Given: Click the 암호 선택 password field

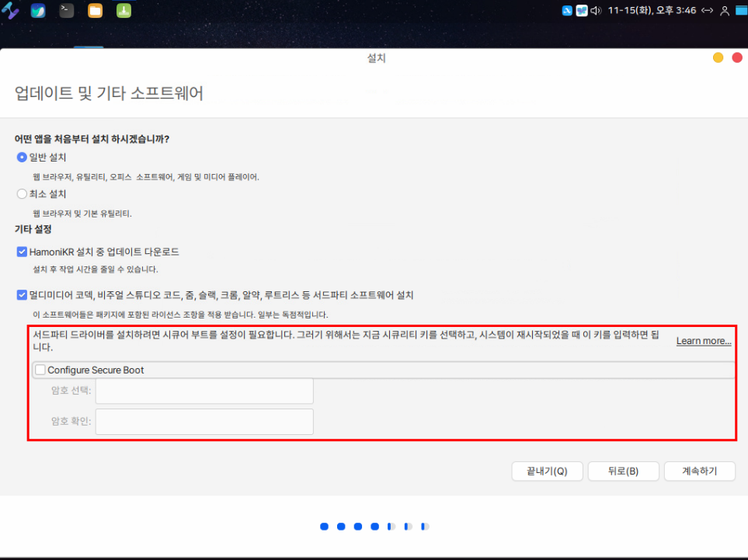Looking at the screenshot, I should [204, 391].
